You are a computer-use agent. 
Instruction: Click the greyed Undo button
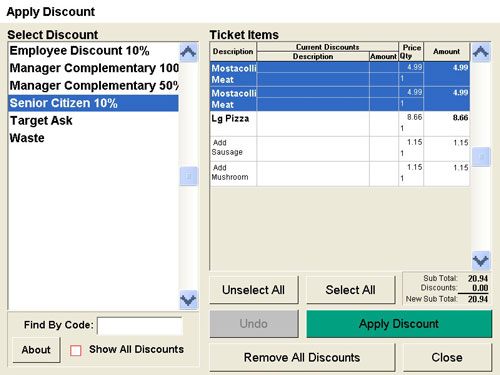(x=254, y=324)
